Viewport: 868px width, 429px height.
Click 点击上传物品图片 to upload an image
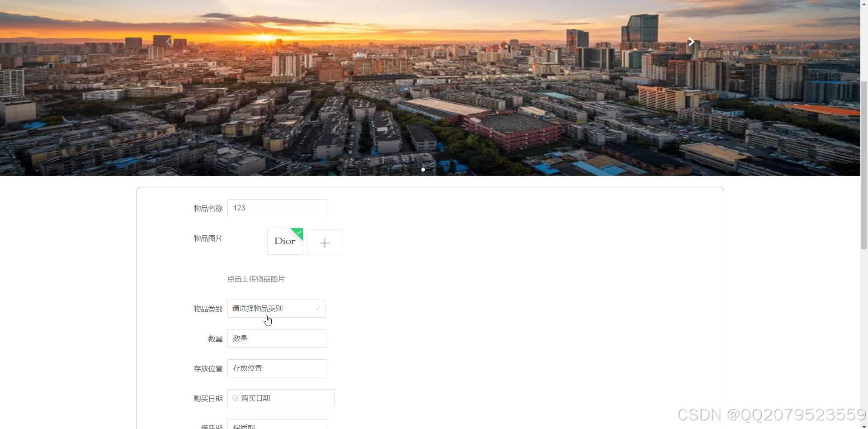[256, 279]
